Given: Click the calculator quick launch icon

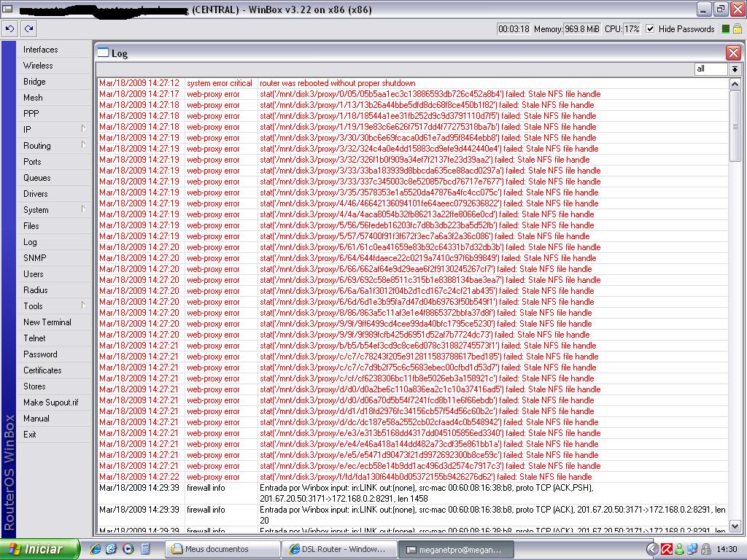Looking at the screenshot, I should (x=145, y=549).
